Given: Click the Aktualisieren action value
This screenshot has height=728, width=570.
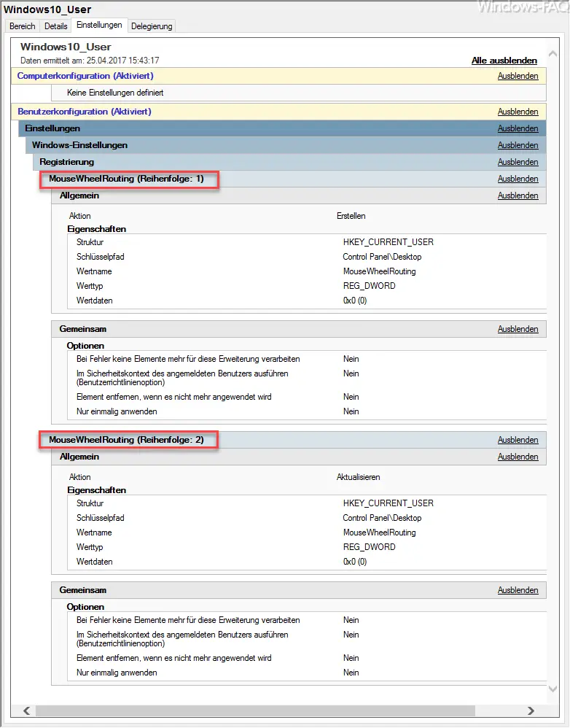Looking at the screenshot, I should pyautogui.click(x=358, y=477).
